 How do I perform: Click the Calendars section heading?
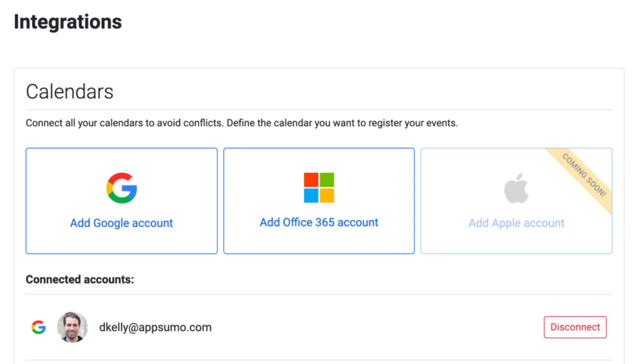click(70, 92)
